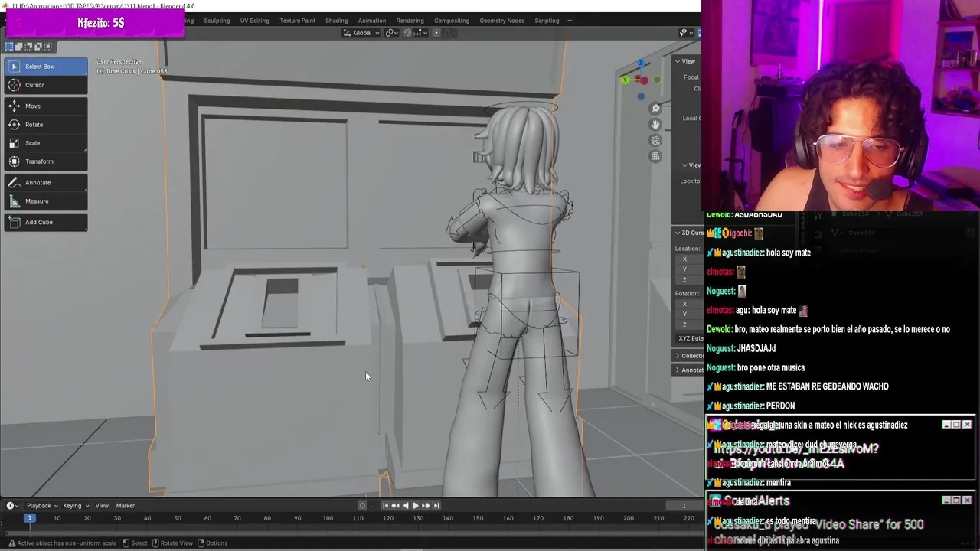Click the current frame number field

684,506
